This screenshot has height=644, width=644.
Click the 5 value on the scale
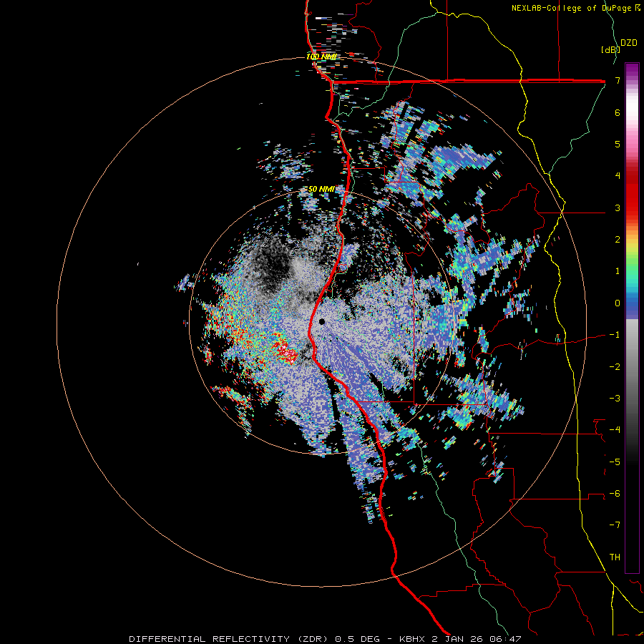(618, 145)
